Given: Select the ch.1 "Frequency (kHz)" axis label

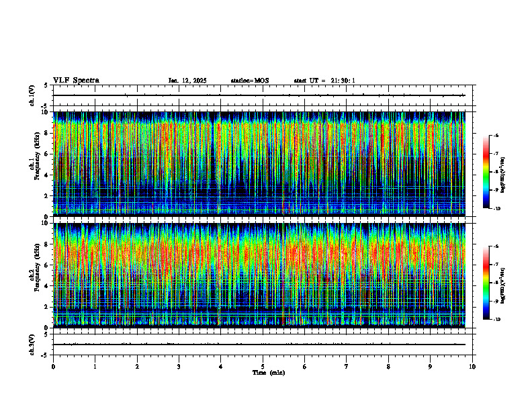Looking at the screenshot, I should 37,156.
